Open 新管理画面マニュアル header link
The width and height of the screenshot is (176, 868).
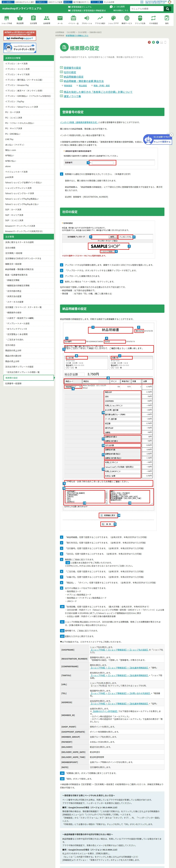tap(80, 7)
